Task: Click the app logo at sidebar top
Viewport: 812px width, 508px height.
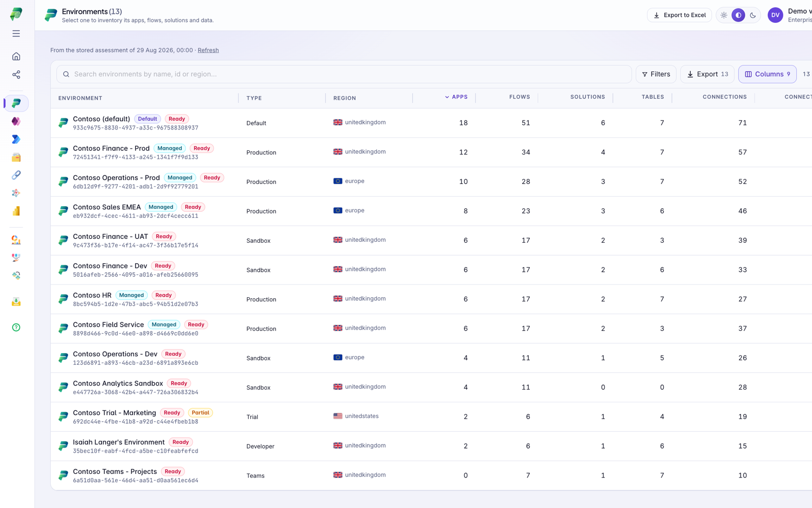Action: 16,14
